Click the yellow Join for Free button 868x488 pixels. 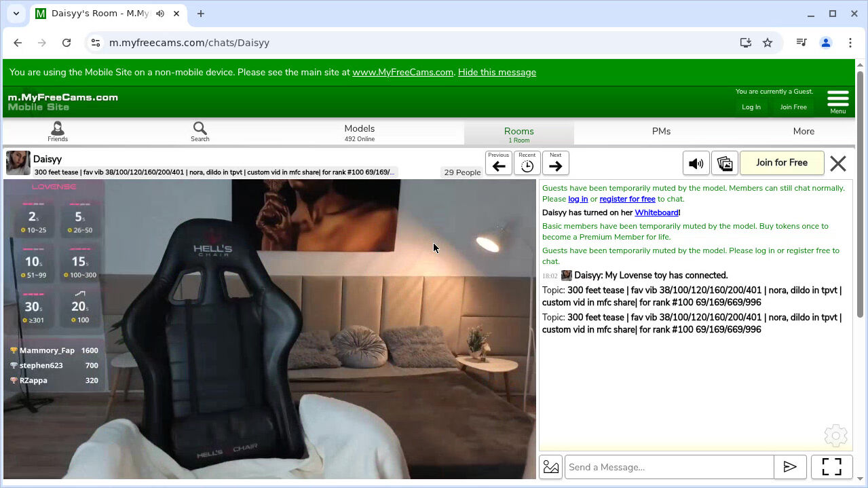click(781, 163)
